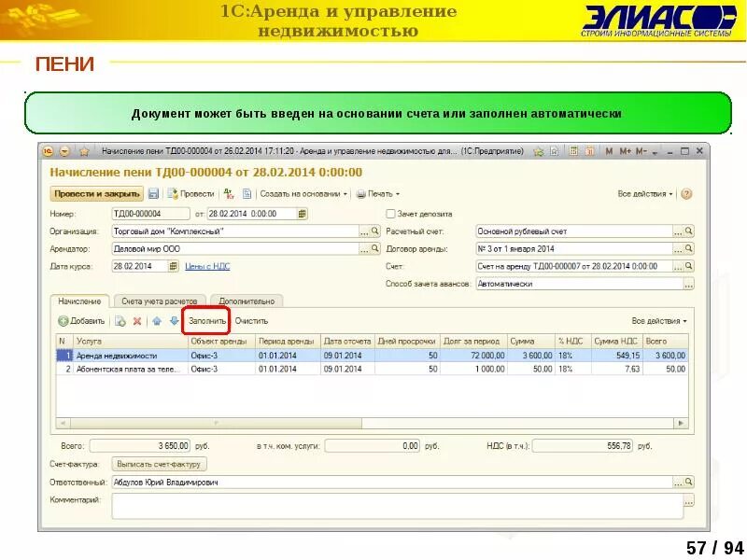Switch to the Счета учета расчетов tab

(x=160, y=301)
